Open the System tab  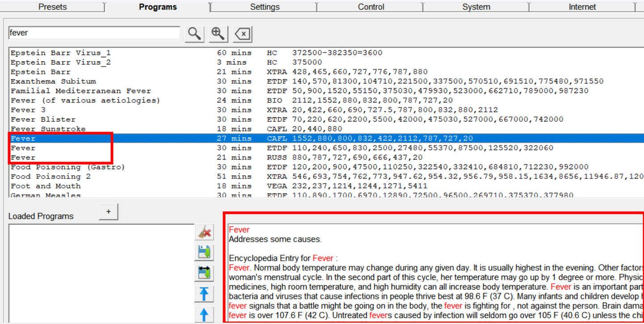click(476, 7)
